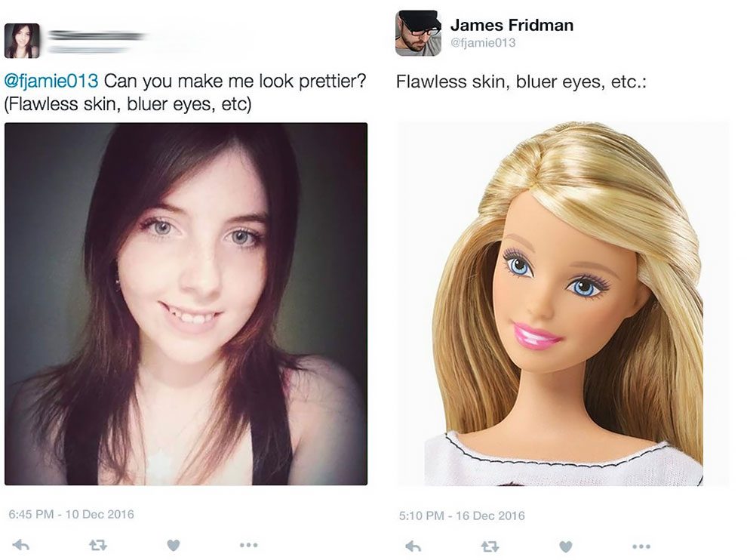This screenshot has height=560, width=747.
Task: Click the @fjamie013 handle under James Fridman
Action: [x=483, y=43]
